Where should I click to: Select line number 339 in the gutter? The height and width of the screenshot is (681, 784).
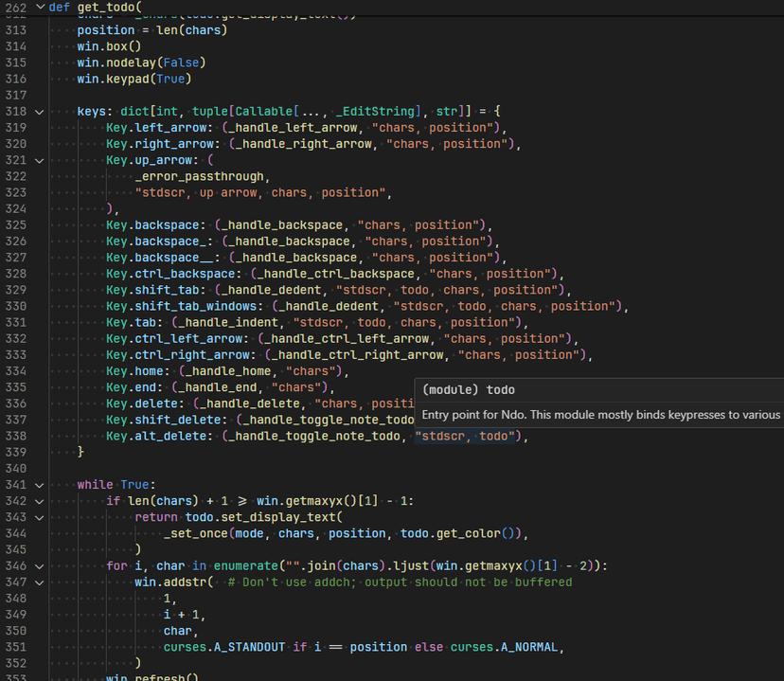coord(16,452)
